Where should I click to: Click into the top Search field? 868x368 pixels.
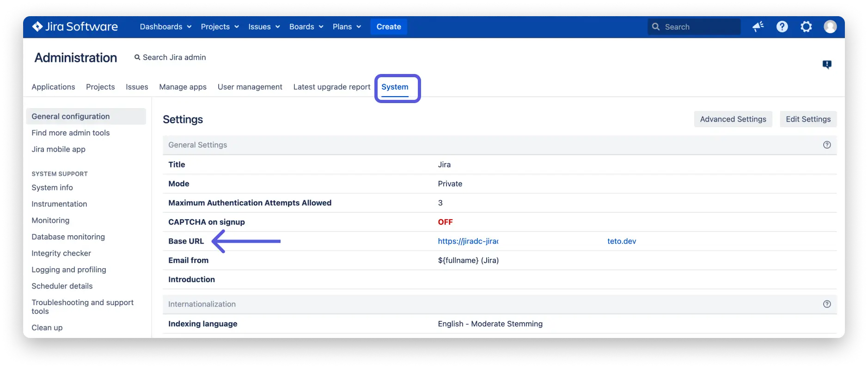point(694,27)
